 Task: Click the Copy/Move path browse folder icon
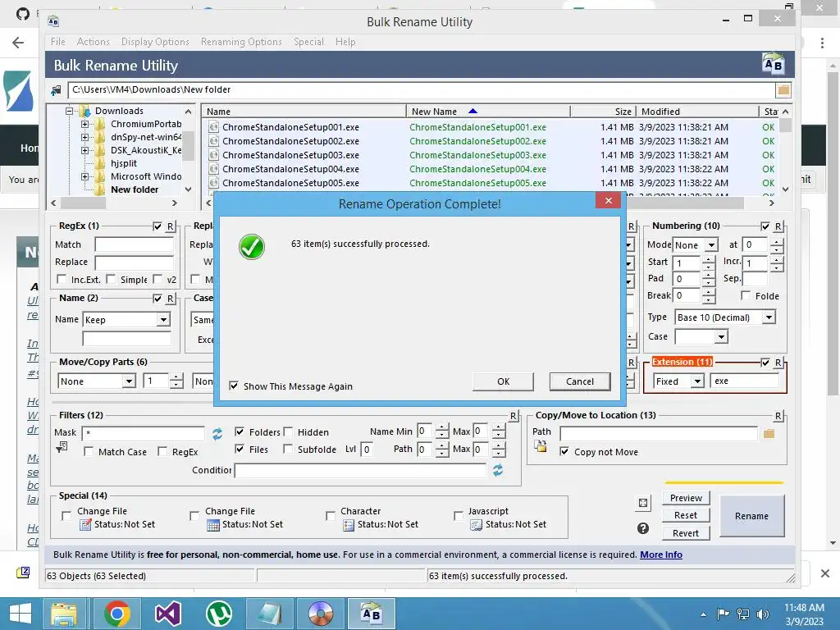coord(769,433)
